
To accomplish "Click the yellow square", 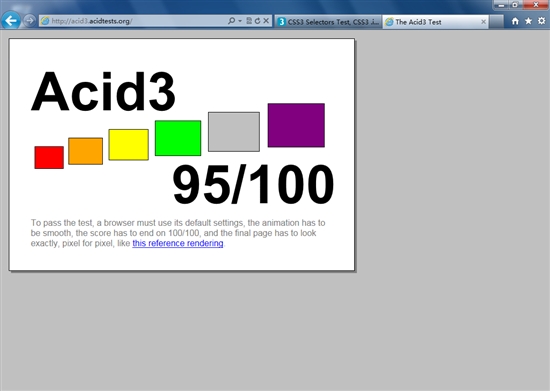I will (x=128, y=145).
